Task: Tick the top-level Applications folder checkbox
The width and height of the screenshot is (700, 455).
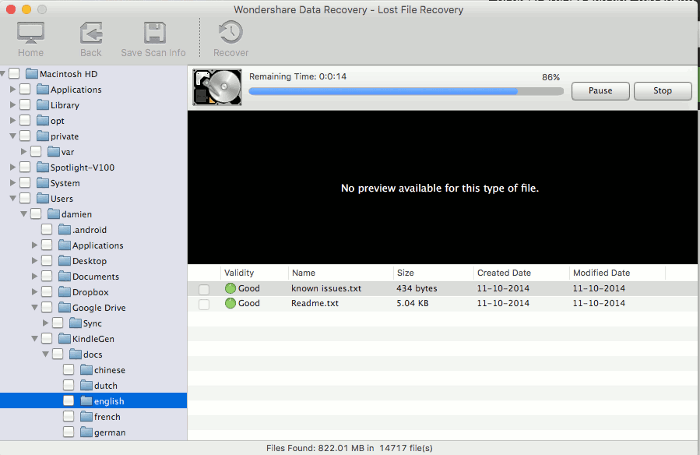Action: 25,89
